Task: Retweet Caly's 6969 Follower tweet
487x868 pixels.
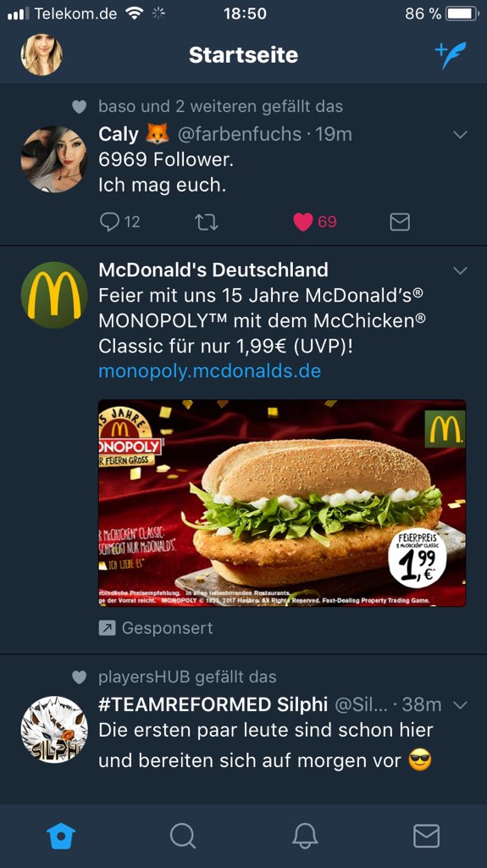Action: 207,223
